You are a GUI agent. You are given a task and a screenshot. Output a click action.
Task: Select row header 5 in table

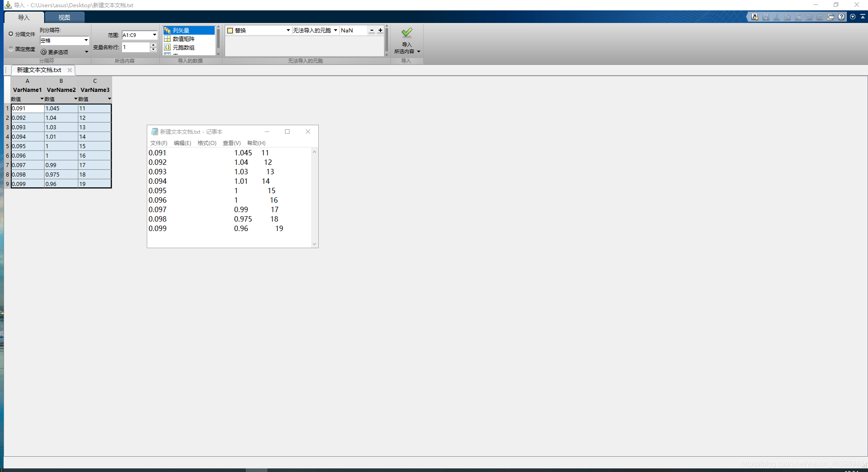tap(7, 146)
